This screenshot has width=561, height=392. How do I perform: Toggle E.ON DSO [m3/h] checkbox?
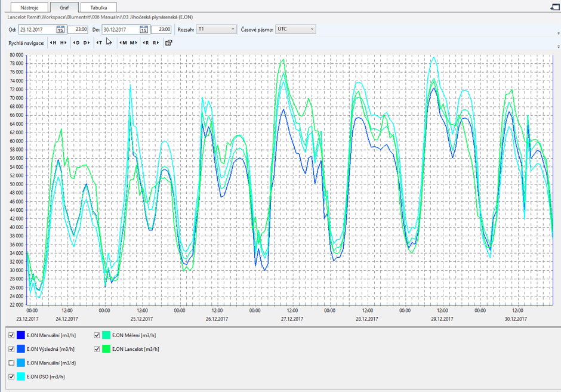click(x=11, y=376)
